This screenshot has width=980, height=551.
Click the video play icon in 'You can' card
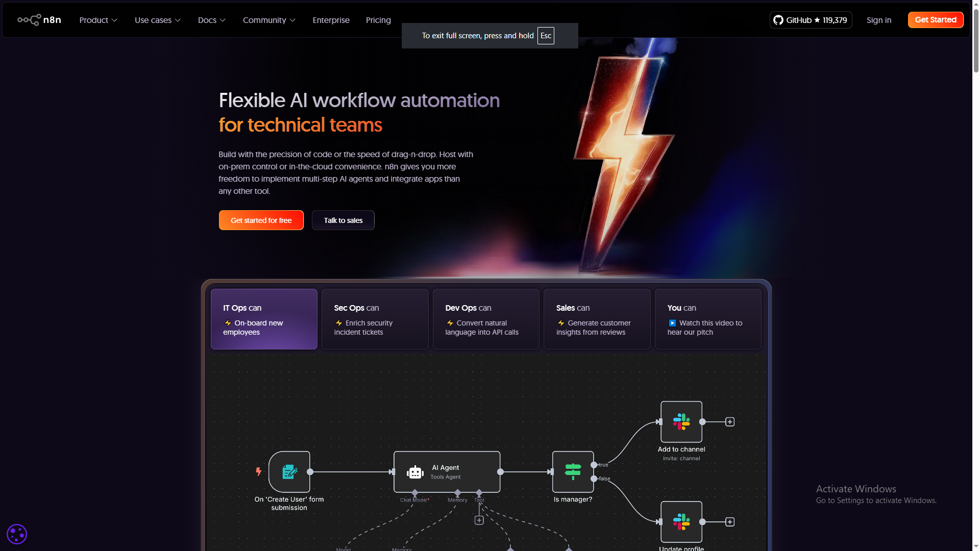click(x=672, y=322)
